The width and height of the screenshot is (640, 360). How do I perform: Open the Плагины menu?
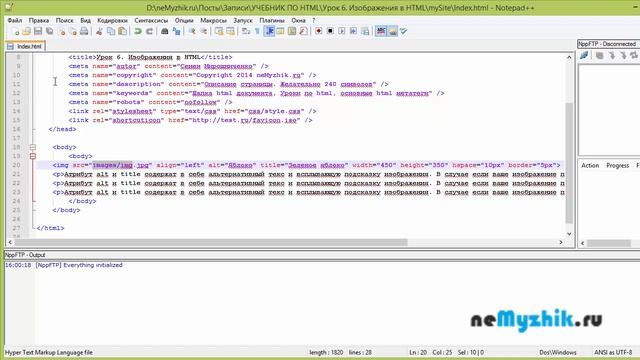(272, 20)
